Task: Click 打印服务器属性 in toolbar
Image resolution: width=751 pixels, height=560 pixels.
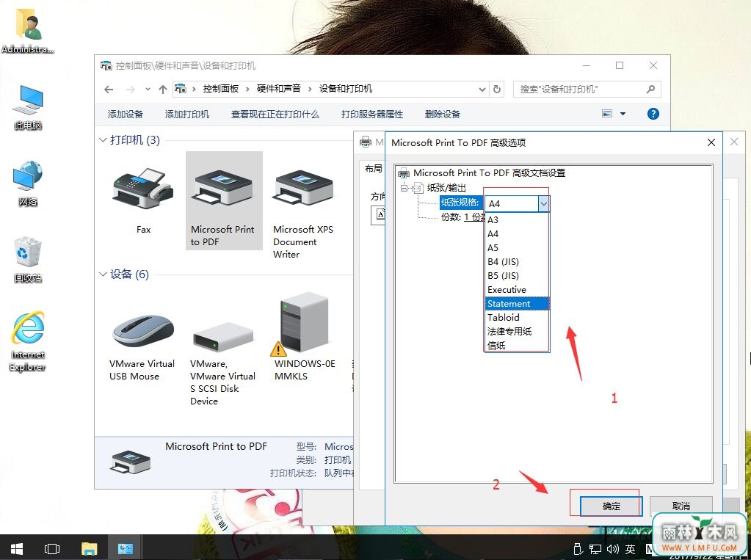Action: pyautogui.click(x=372, y=114)
